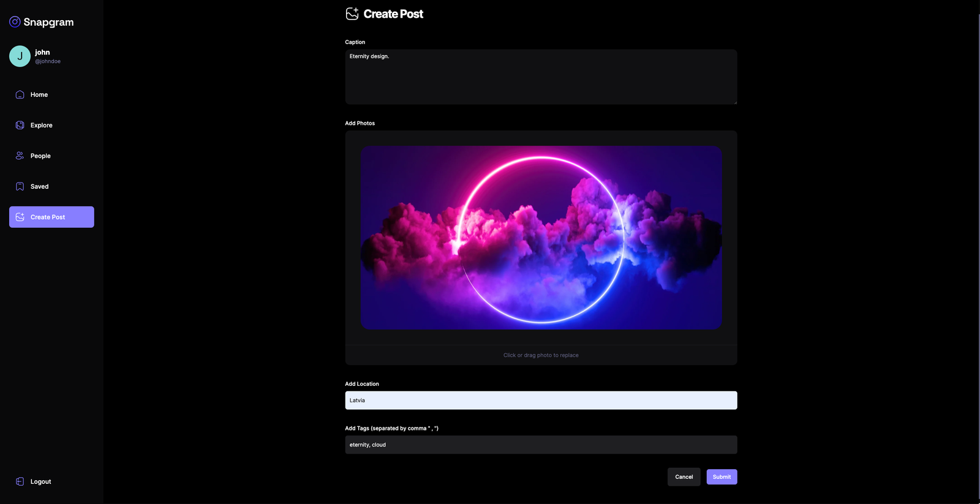This screenshot has width=980, height=504.
Task: Focus the Caption text area
Action: [x=541, y=77]
